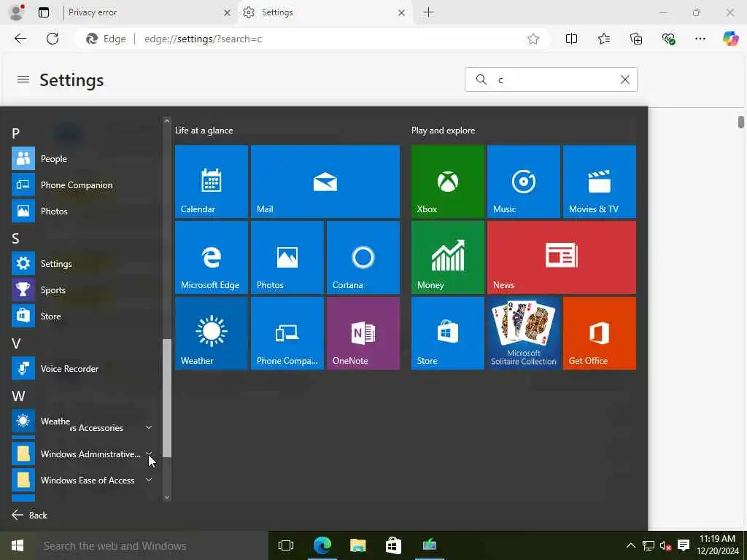Screen dimensions: 747x560
Task: Open the News tile
Action: point(562,257)
